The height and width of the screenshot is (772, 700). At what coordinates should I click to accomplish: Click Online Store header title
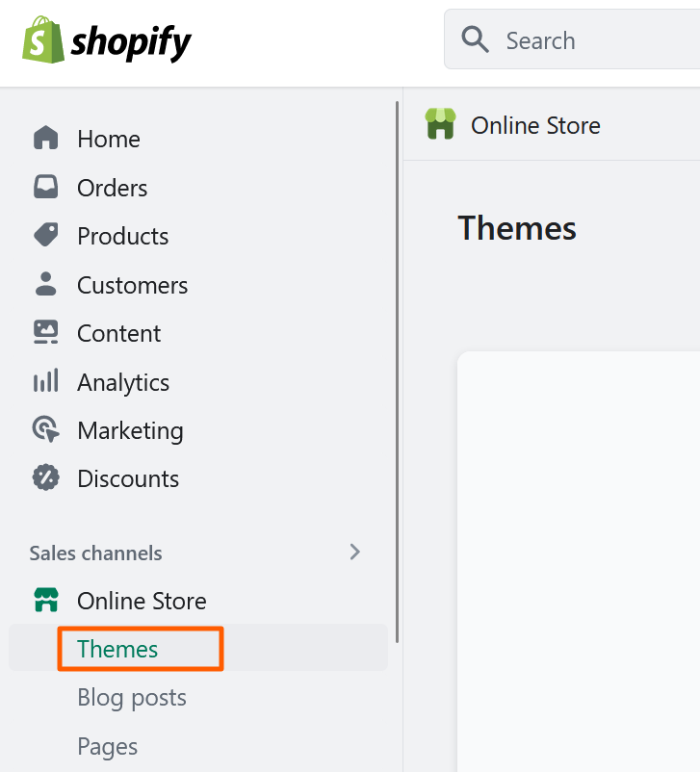pyautogui.click(x=535, y=125)
